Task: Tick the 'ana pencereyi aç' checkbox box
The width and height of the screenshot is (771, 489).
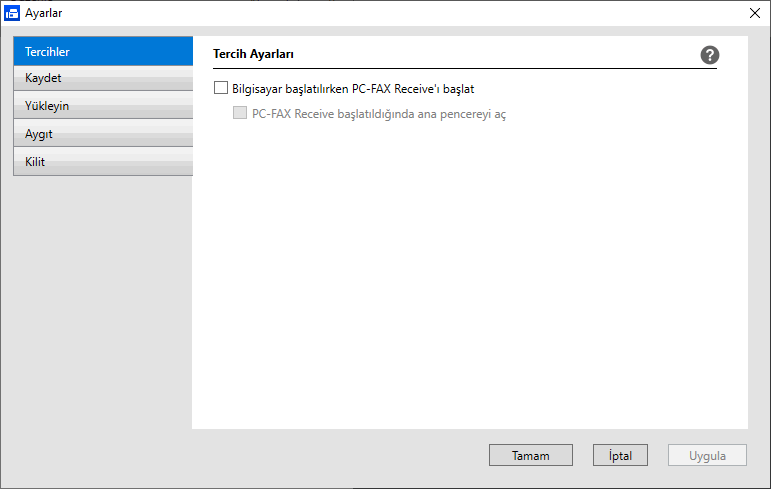Action: (240, 113)
